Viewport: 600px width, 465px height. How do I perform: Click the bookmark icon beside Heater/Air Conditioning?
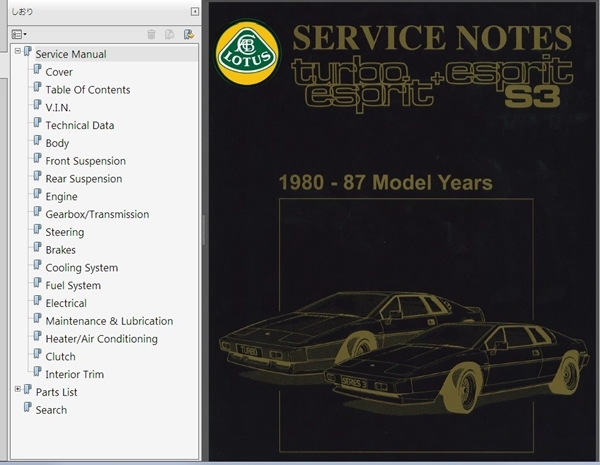(38, 336)
